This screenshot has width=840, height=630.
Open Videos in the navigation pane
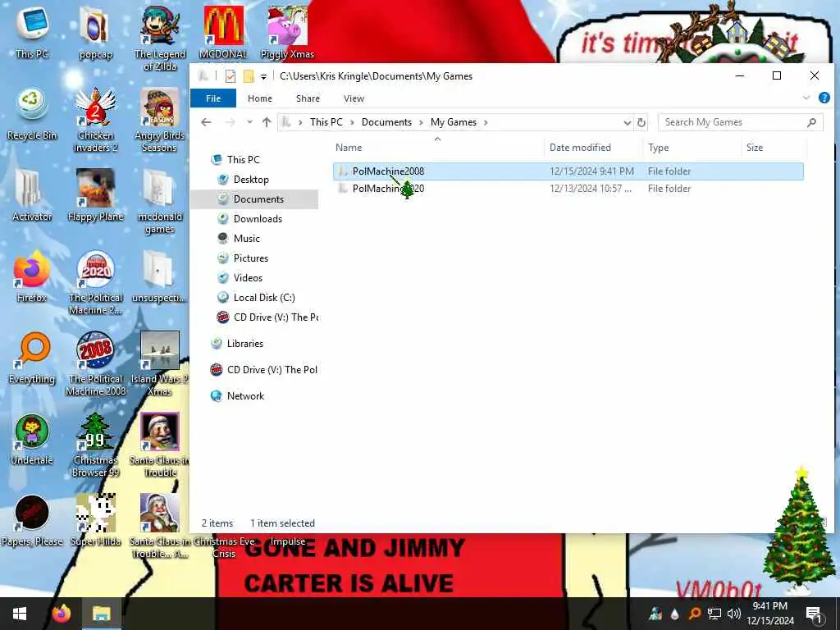click(248, 278)
